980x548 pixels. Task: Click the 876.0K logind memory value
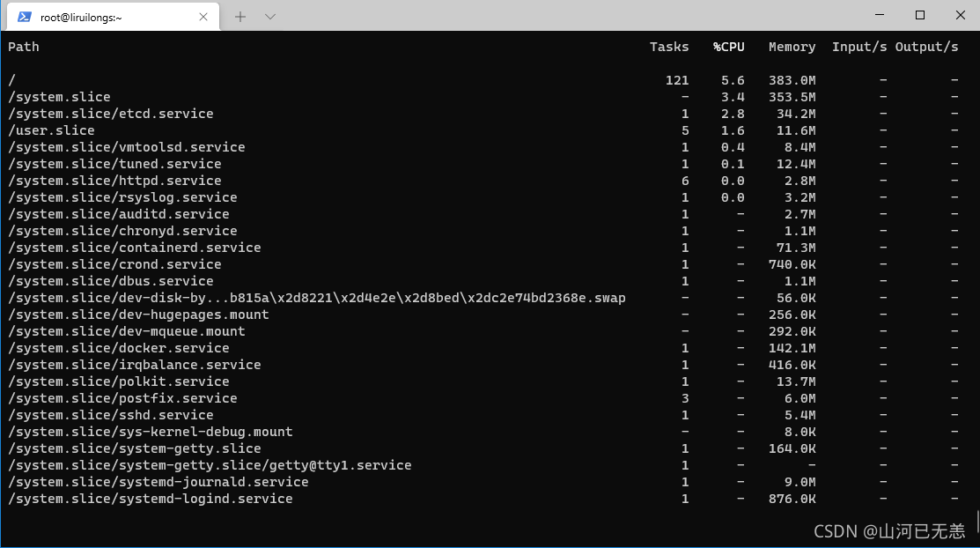click(x=792, y=500)
